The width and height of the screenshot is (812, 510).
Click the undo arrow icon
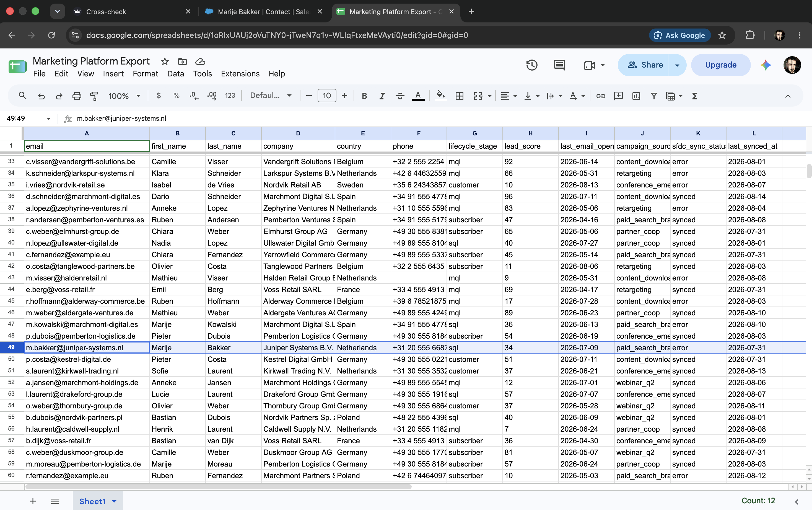[41, 96]
